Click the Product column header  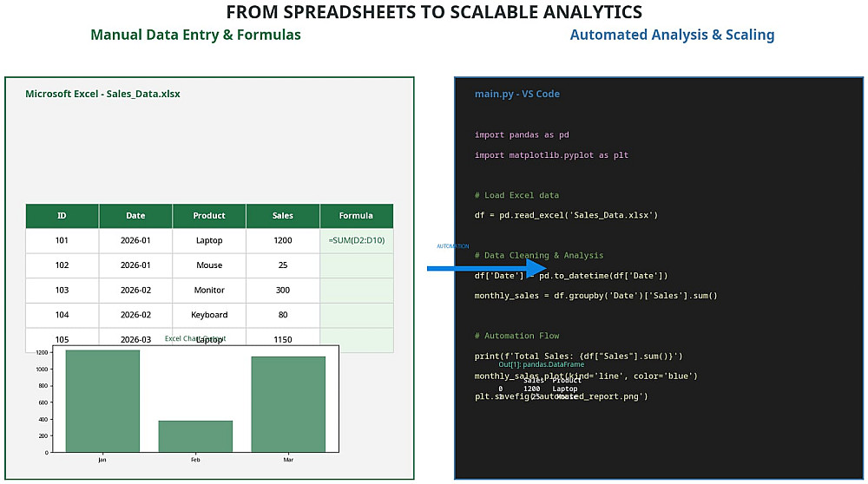click(209, 216)
